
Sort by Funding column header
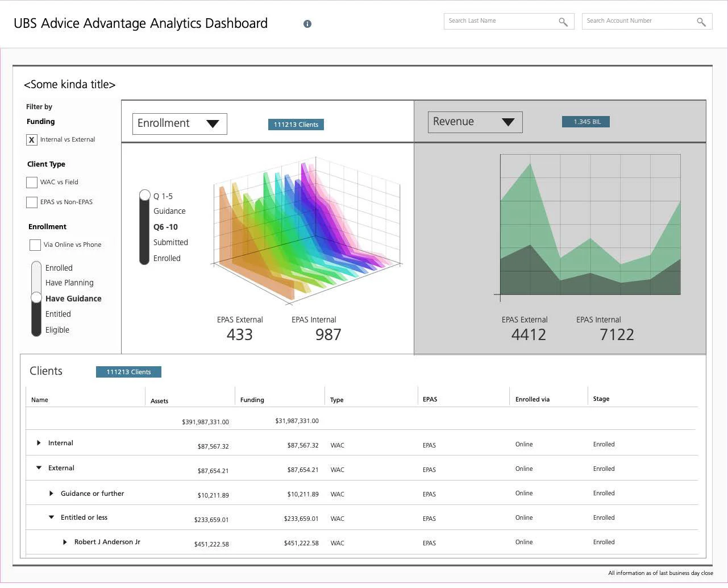252,400
